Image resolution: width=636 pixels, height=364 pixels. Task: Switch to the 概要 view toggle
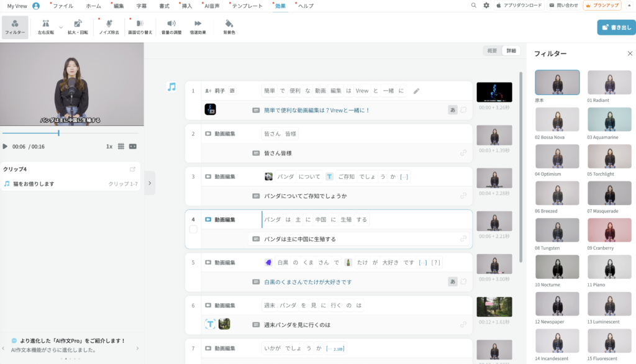[493, 51]
